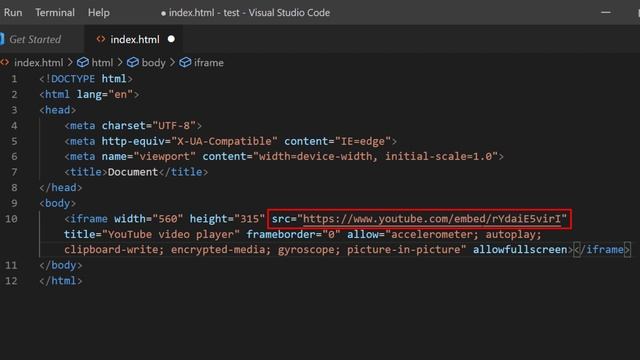Viewport: 640px width, 360px height.
Task: Click breadcrumb chevron between body and iframe
Action: click(x=172, y=63)
